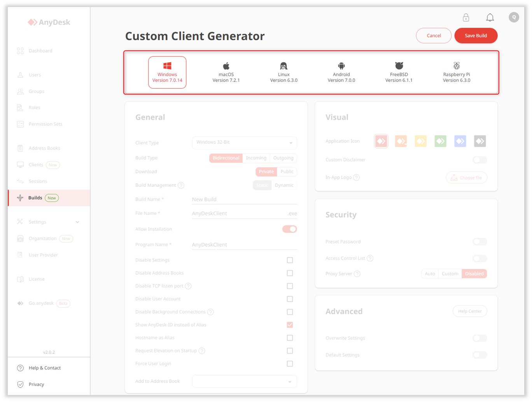Select the Linux penguin icon

283,65
